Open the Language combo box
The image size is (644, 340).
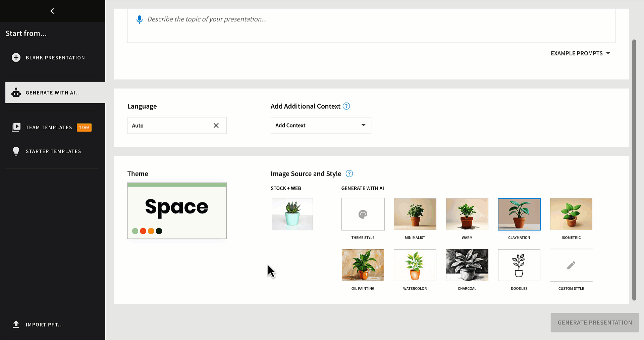[169, 126]
